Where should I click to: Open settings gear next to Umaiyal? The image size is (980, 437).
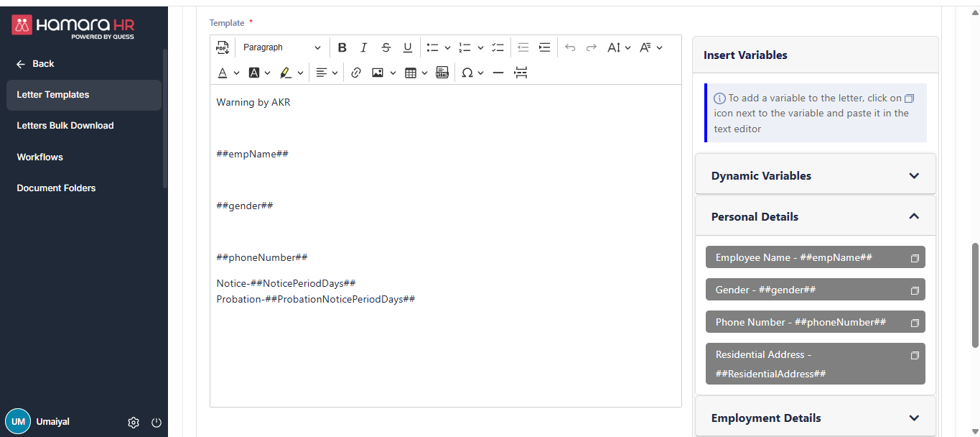tap(133, 423)
